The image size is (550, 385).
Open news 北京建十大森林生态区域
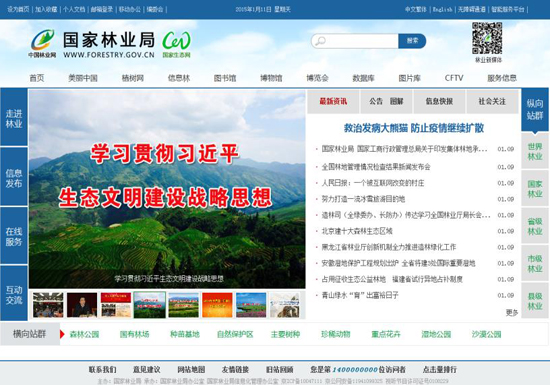coord(357,231)
